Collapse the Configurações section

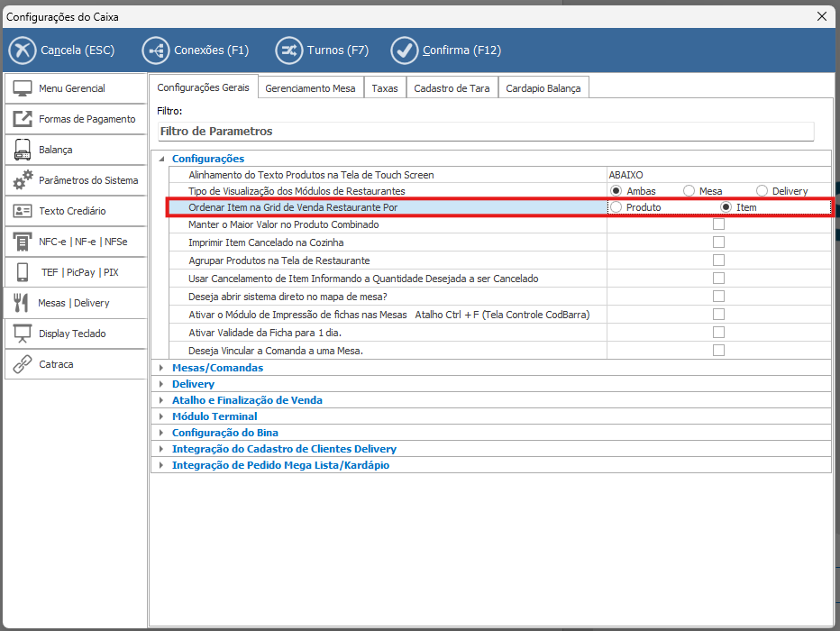click(161, 159)
